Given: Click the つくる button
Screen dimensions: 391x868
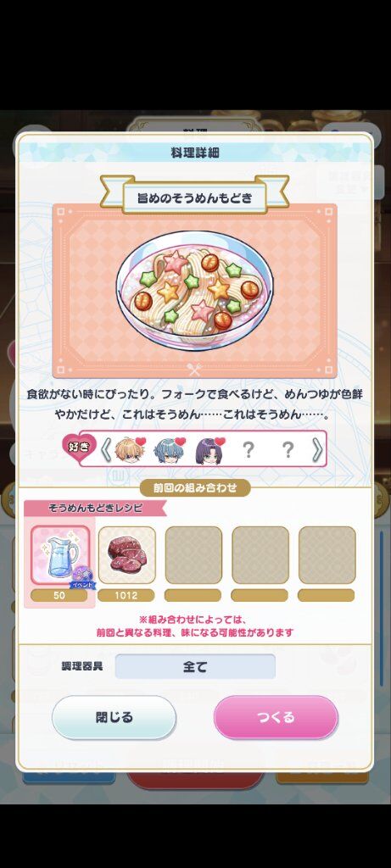Looking at the screenshot, I should [x=276, y=717].
